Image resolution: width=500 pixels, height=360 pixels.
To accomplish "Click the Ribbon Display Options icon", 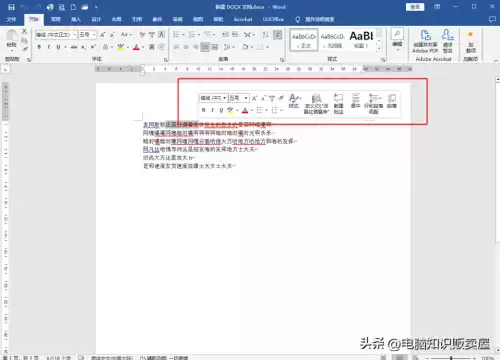I will (x=437, y=7).
